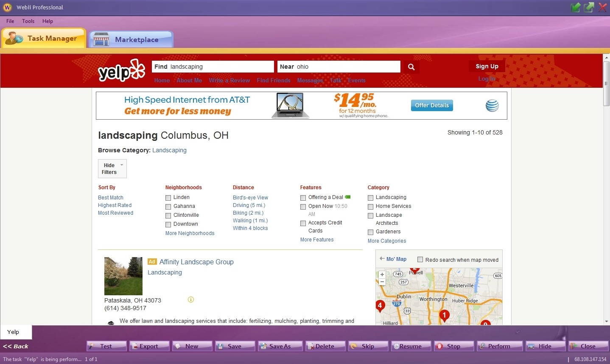Image resolution: width=610 pixels, height=364 pixels.
Task: Check the Clintonville neighborhood filter
Action: (x=168, y=216)
